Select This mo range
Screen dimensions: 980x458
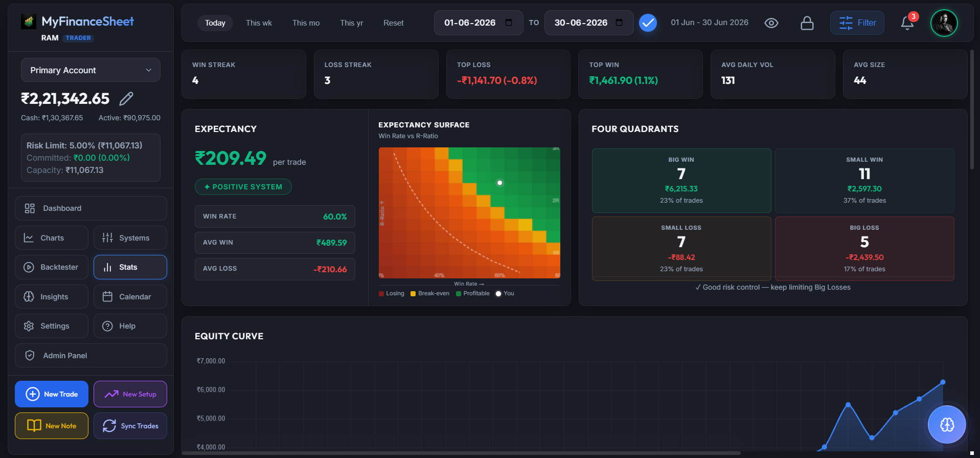[306, 23]
